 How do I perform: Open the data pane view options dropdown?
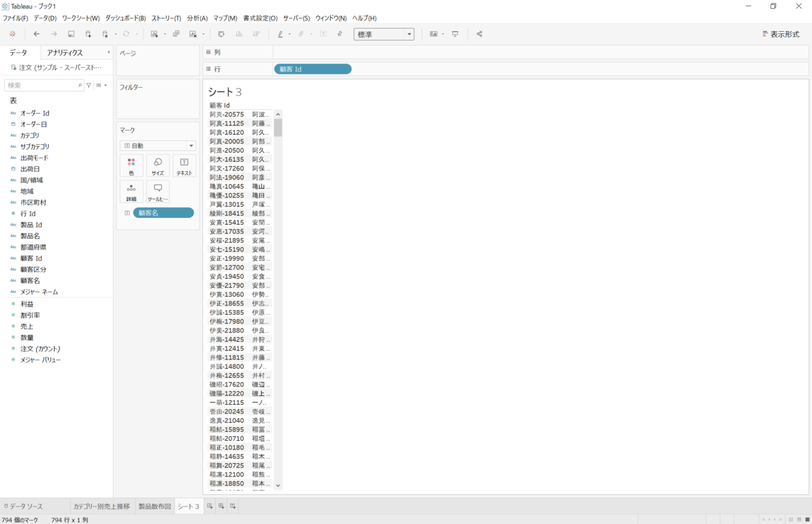coord(101,85)
